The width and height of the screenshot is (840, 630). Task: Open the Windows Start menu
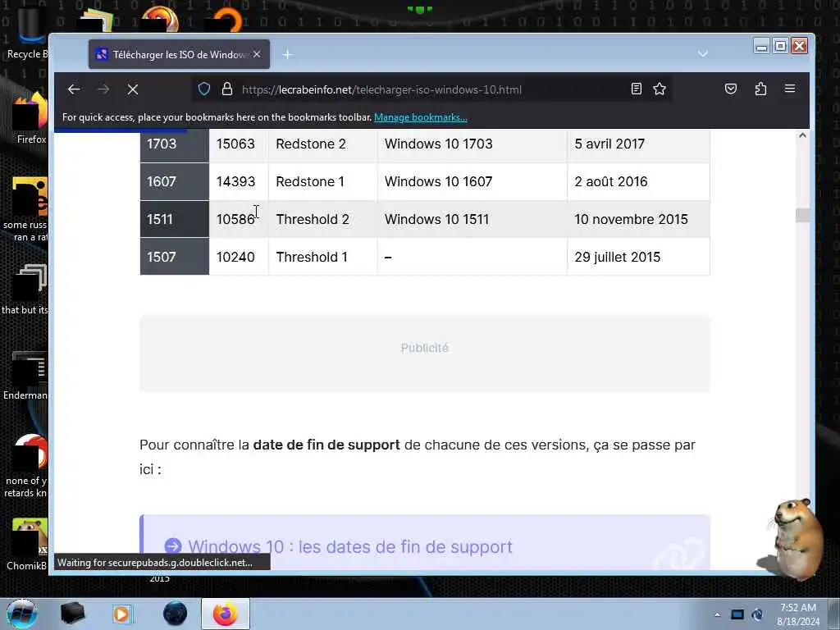click(x=22, y=614)
